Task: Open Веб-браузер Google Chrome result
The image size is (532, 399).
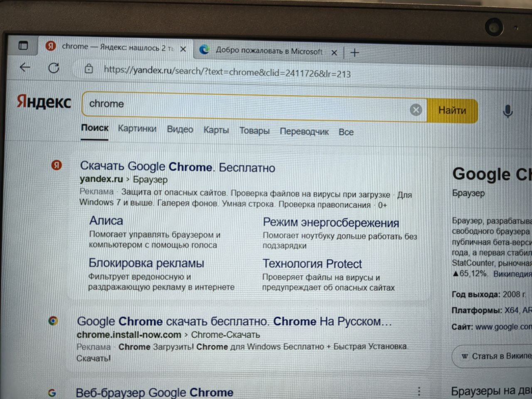Action: point(154,392)
